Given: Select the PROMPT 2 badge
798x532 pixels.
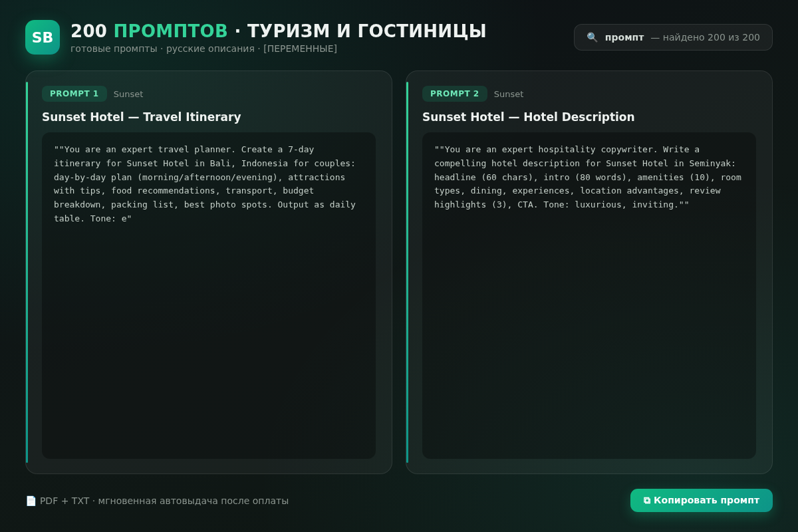Looking at the screenshot, I should [x=455, y=94].
